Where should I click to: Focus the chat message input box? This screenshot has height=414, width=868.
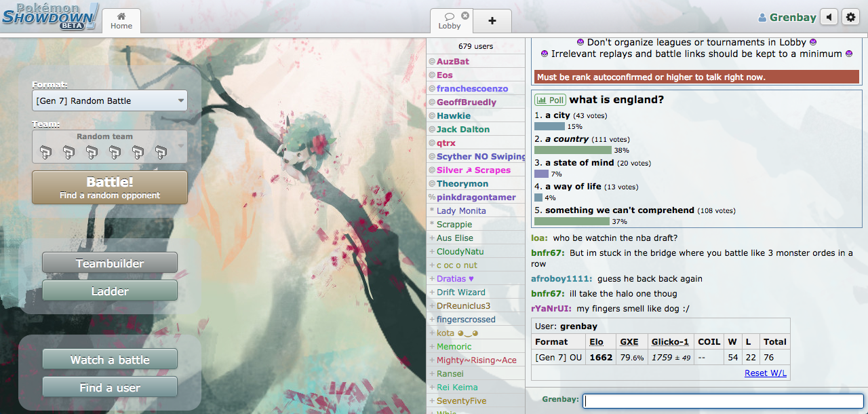coord(723,401)
